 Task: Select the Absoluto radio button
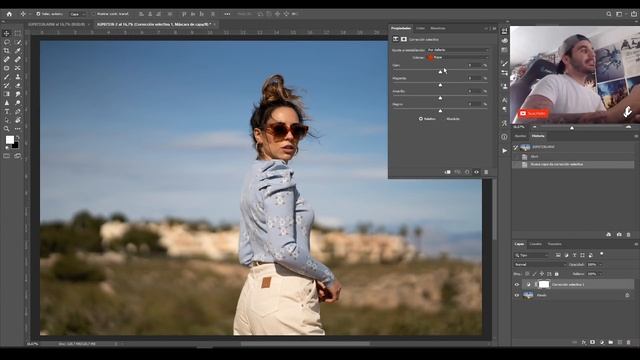click(x=443, y=119)
